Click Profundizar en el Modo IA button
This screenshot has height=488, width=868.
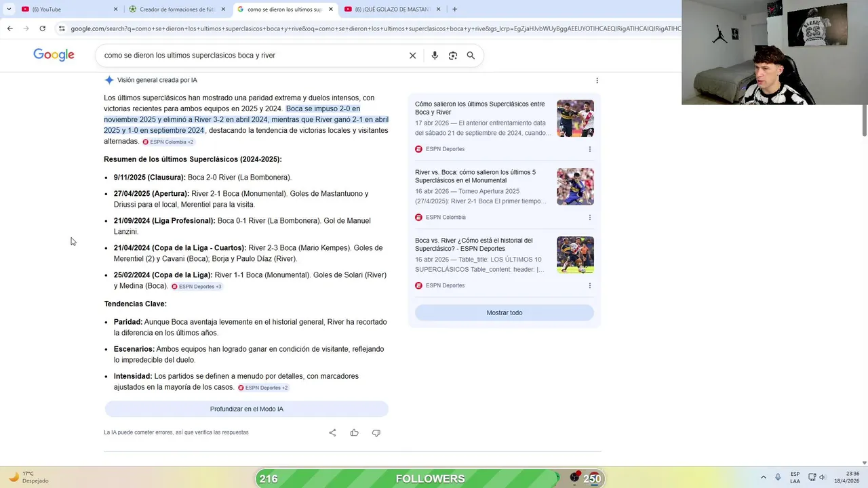(x=247, y=409)
